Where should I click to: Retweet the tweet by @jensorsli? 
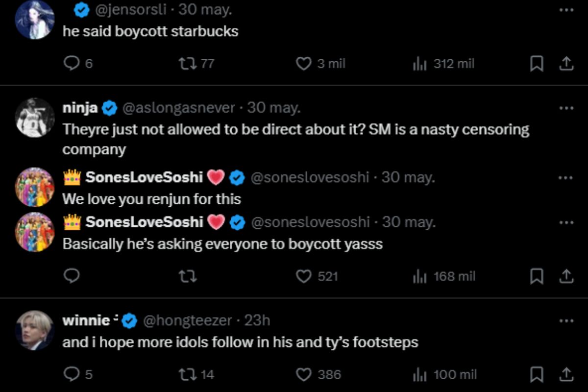188,63
